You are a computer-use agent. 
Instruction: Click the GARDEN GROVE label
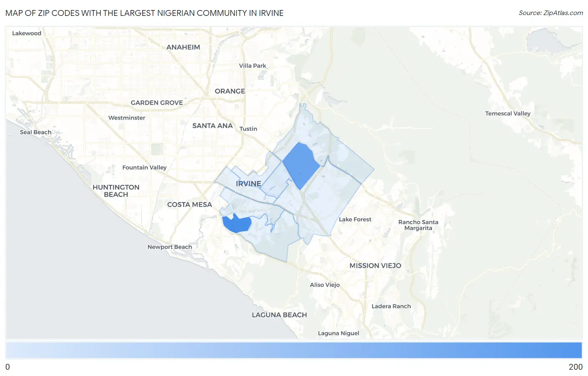tap(157, 103)
